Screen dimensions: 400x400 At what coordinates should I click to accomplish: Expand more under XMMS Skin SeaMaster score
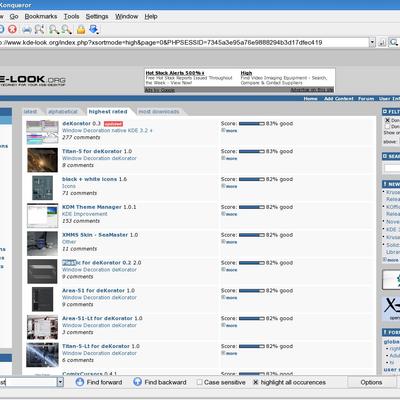point(229,242)
